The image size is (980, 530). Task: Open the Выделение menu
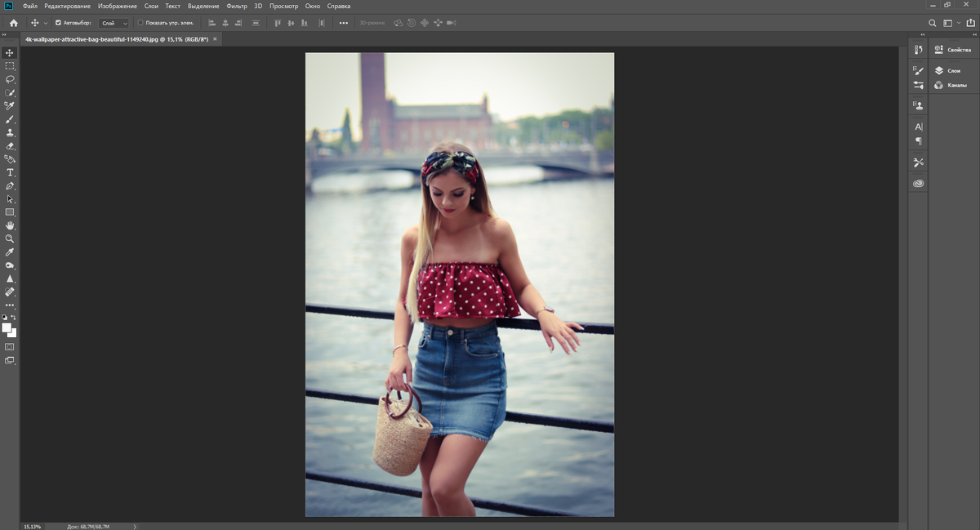[203, 6]
